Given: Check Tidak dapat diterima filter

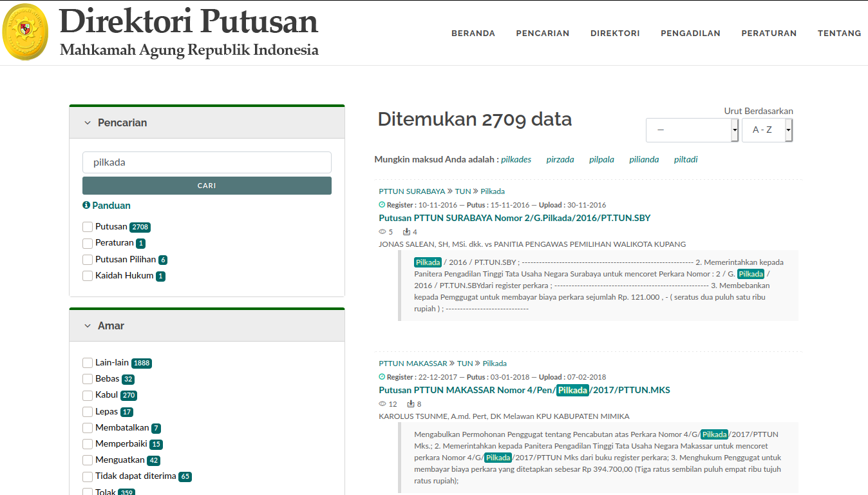Looking at the screenshot, I should [x=88, y=477].
